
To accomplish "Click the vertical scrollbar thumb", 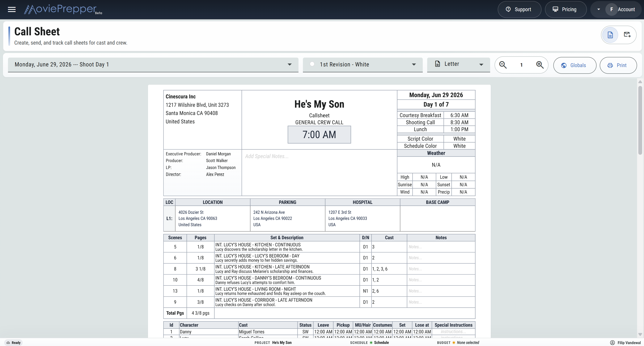I will (640, 120).
